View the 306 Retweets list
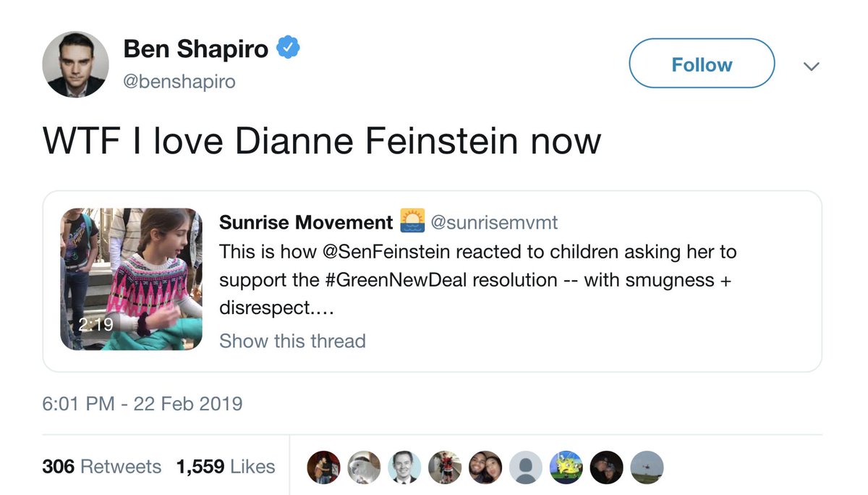Screen dimensions: 868x495 tap(101, 467)
